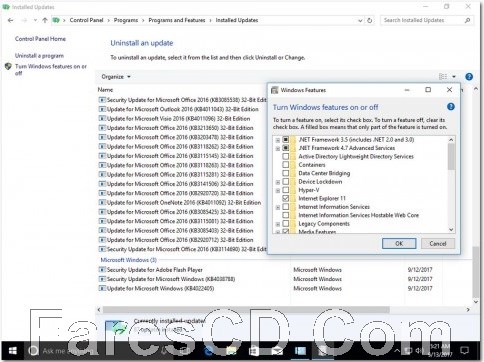Click the Installed Updates vertical scrollbar thumb
The image size is (484, 362).
tap(475, 272)
